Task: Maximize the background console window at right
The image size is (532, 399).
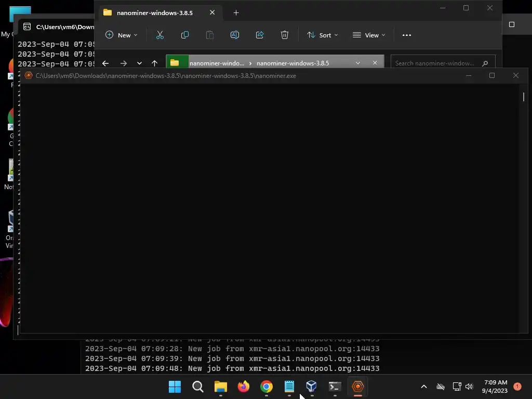Action: point(512,24)
